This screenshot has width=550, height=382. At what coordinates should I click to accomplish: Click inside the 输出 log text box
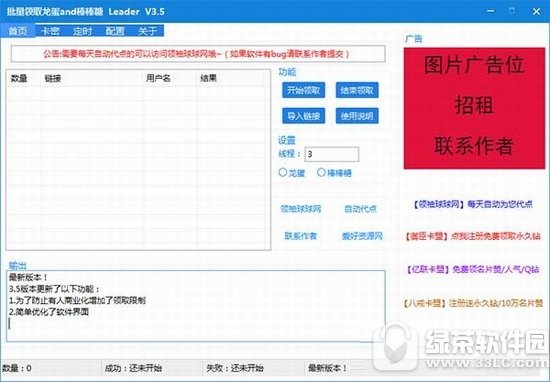(x=196, y=306)
